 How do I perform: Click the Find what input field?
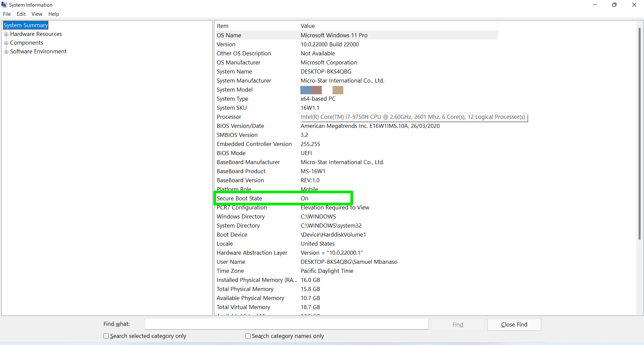287,324
